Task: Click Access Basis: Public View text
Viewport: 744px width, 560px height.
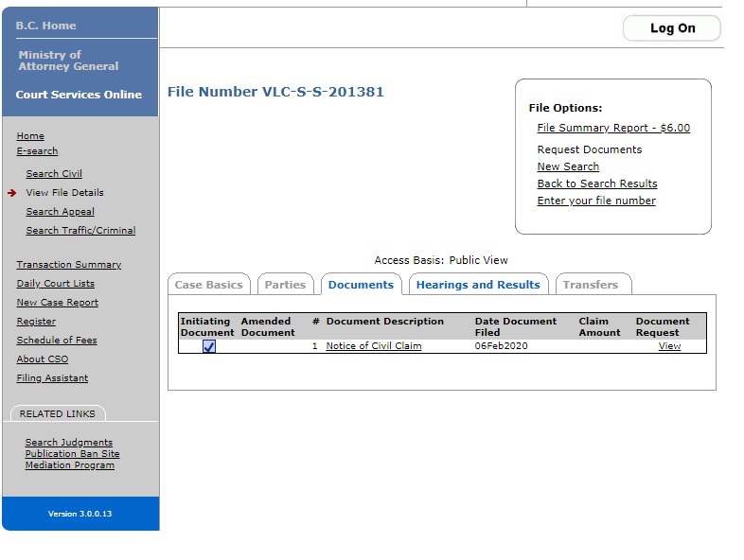Action: [441, 260]
